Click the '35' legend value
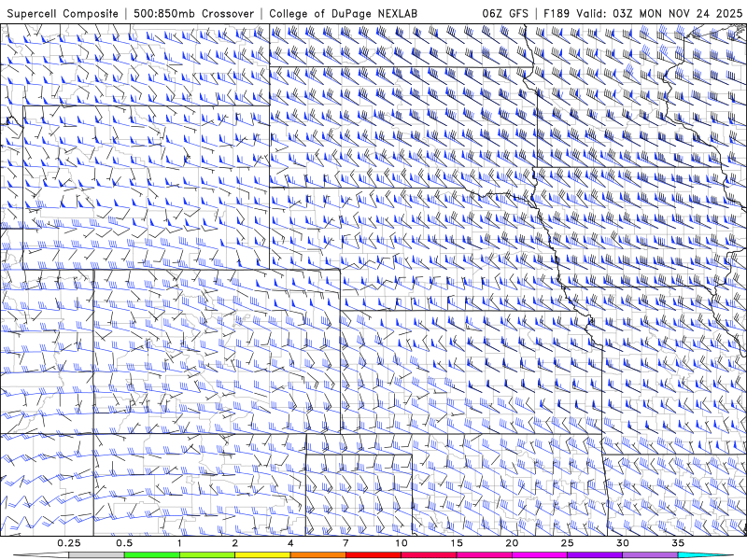 tap(679, 543)
